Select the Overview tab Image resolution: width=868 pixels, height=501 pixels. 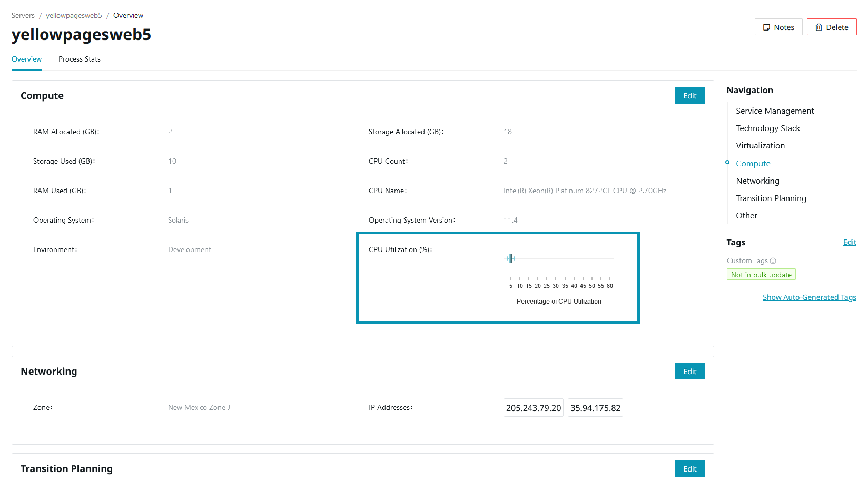coord(26,59)
